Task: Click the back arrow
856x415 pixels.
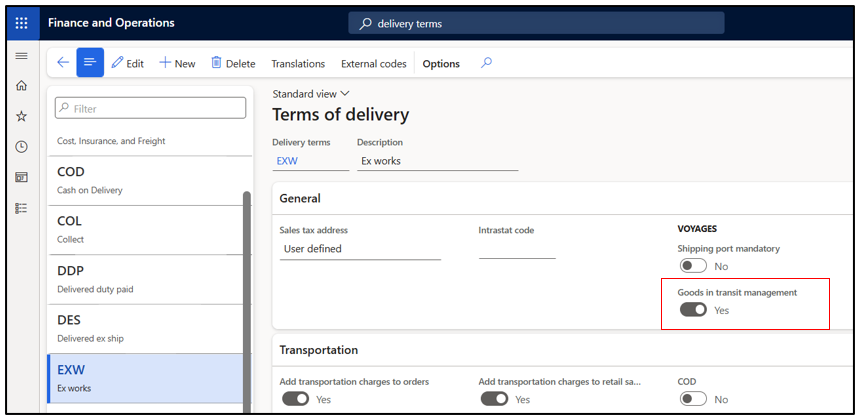Action: pyautogui.click(x=63, y=63)
